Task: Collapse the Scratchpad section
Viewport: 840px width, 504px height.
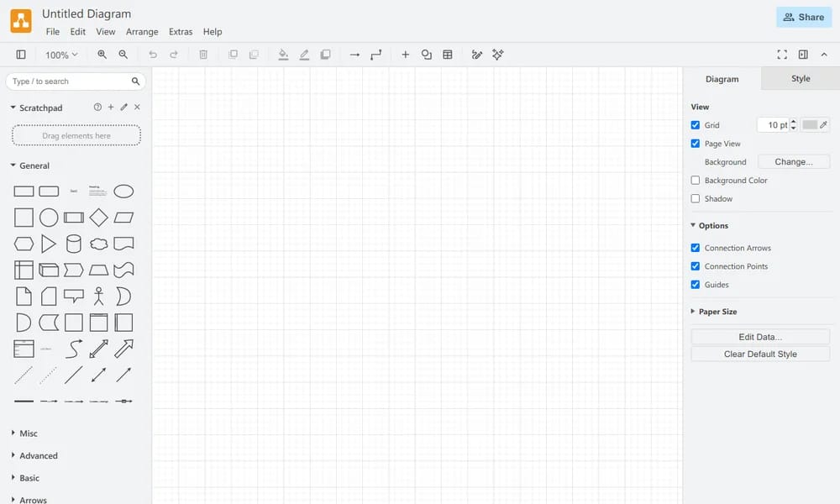Action: click(36, 108)
